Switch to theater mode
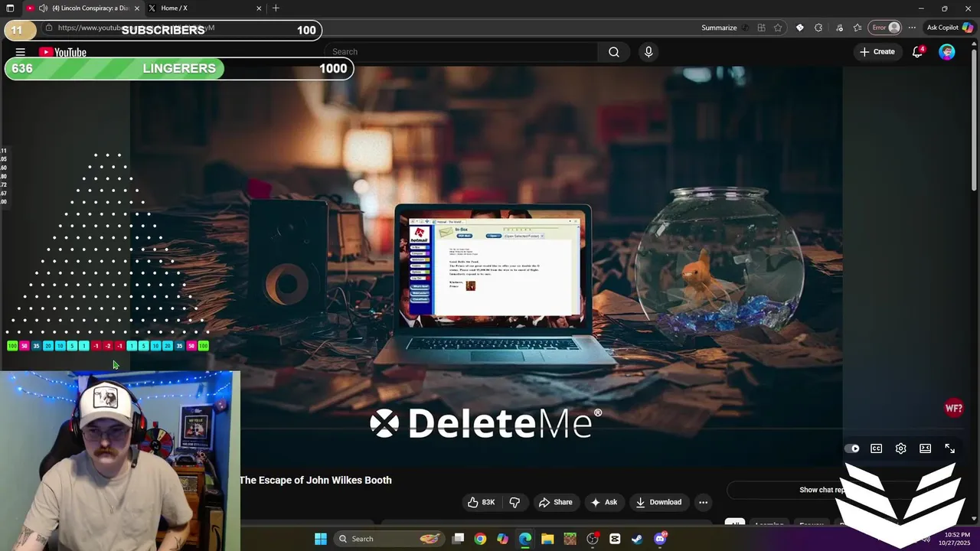The image size is (980, 551). [925, 448]
